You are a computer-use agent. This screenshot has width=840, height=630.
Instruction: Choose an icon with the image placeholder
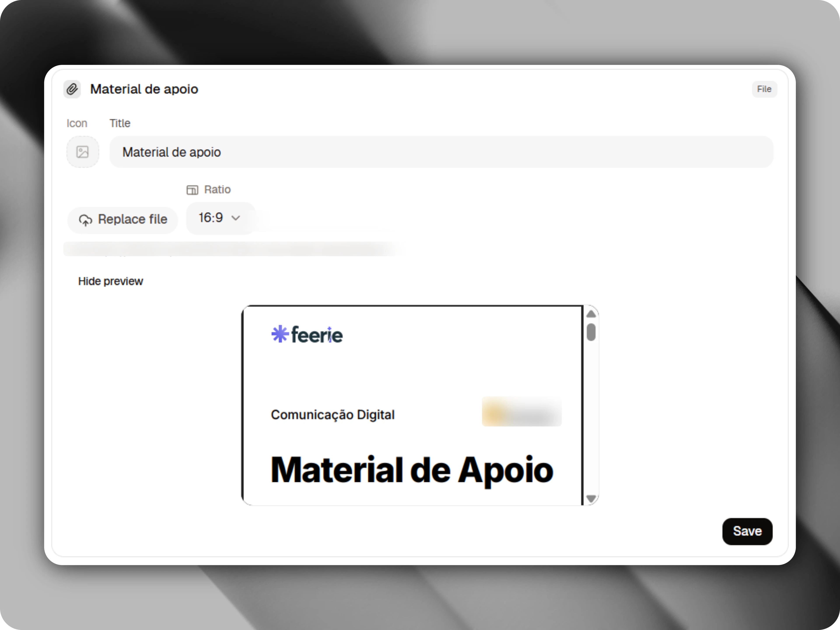point(83,152)
